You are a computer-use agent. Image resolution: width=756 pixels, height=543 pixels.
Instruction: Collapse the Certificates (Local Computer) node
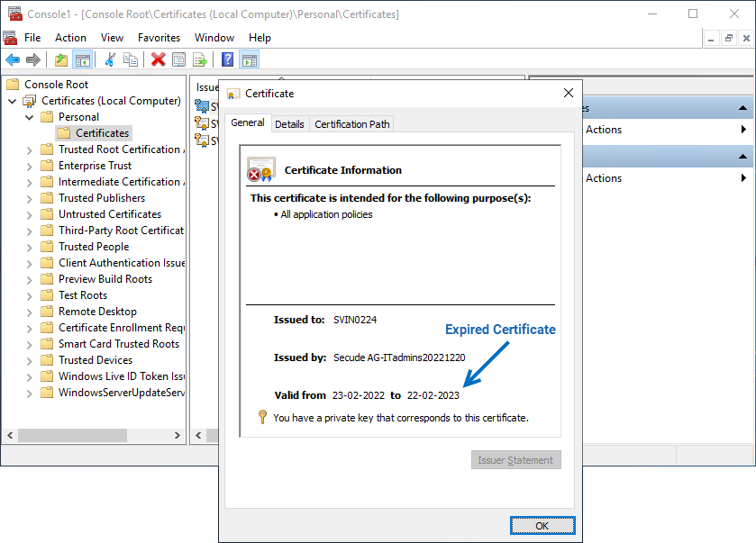click(x=13, y=101)
